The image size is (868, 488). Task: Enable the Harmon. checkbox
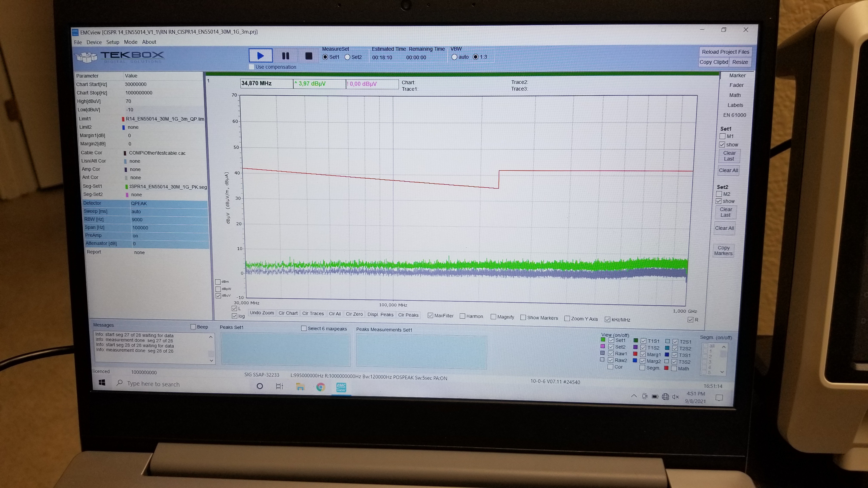click(x=462, y=316)
